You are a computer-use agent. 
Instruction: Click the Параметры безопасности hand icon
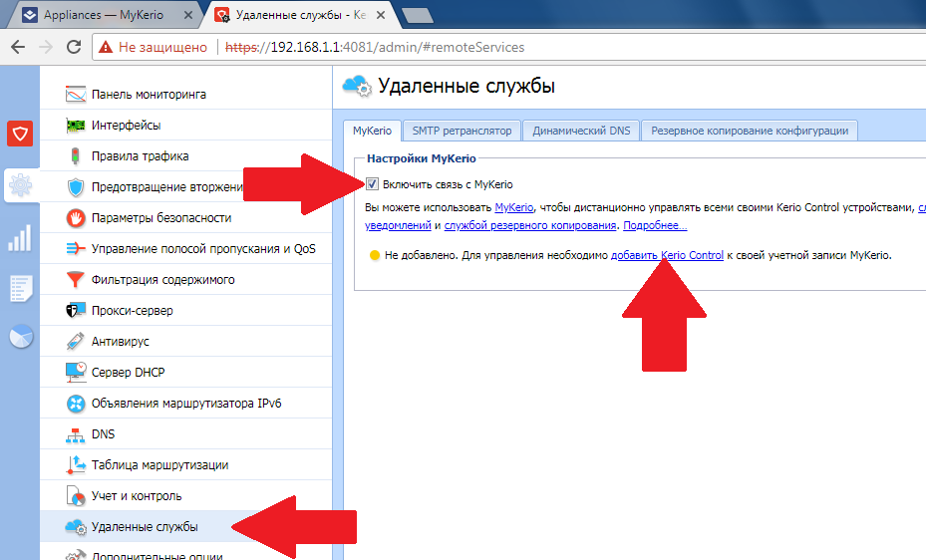coord(76,218)
